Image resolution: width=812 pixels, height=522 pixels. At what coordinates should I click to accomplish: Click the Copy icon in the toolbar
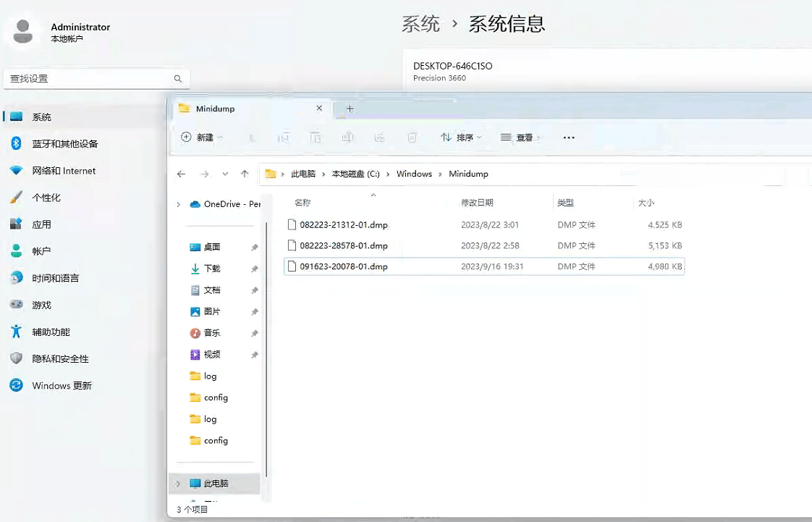pos(283,137)
